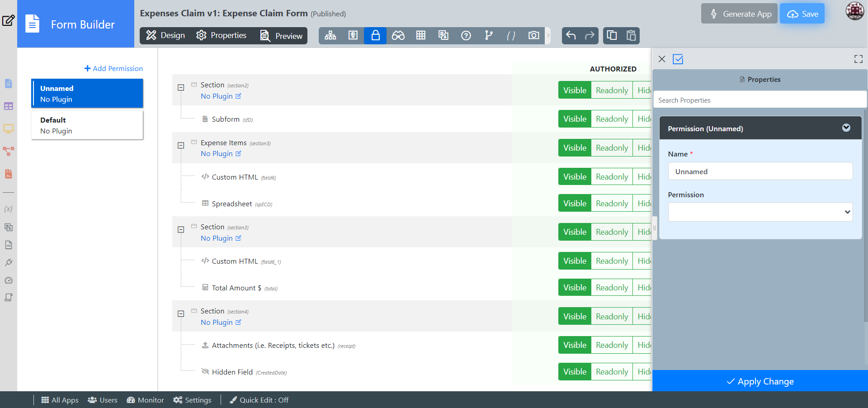The image size is (868, 408).
Task: Open the translation tool in top toolbar
Action: pyautogui.click(x=443, y=36)
